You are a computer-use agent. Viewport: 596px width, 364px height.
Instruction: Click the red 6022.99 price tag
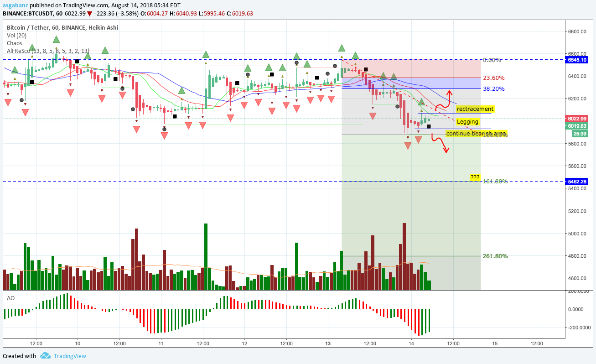577,119
